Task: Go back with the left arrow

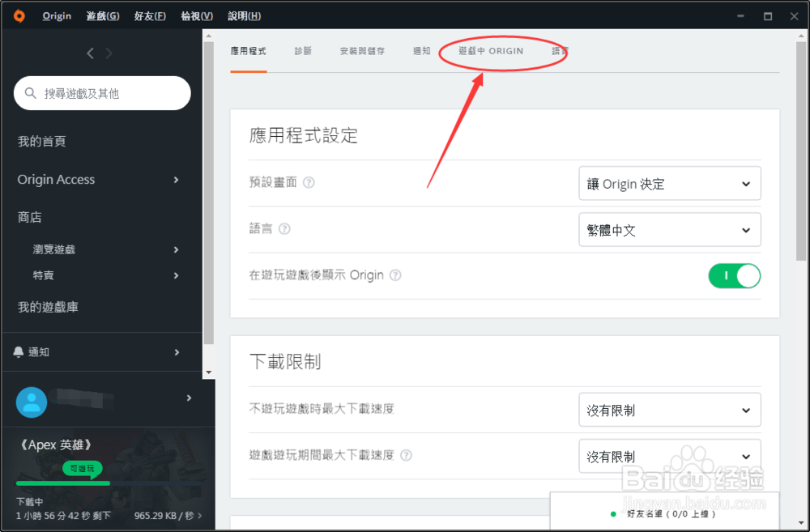Action: coord(91,53)
